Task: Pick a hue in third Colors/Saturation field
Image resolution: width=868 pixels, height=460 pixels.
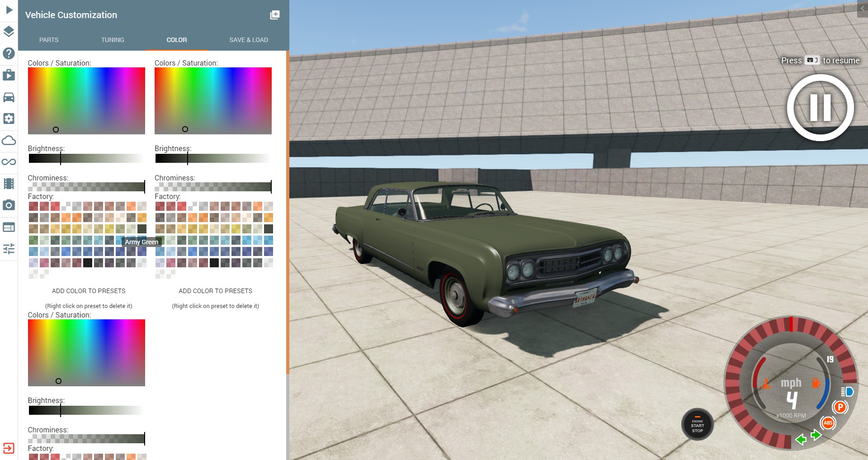Action: pos(86,353)
